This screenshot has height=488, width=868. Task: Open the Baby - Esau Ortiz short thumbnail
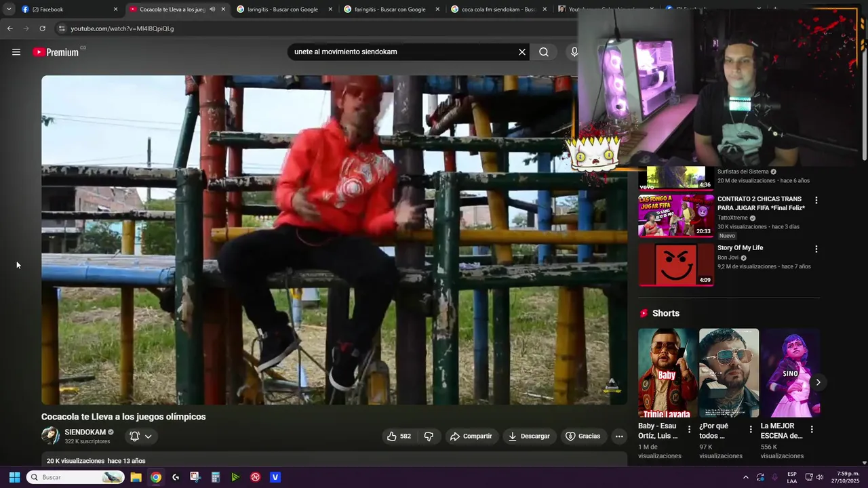(x=667, y=373)
